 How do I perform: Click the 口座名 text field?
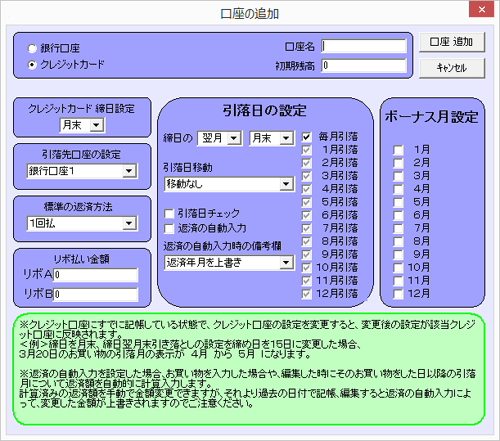coord(364,46)
